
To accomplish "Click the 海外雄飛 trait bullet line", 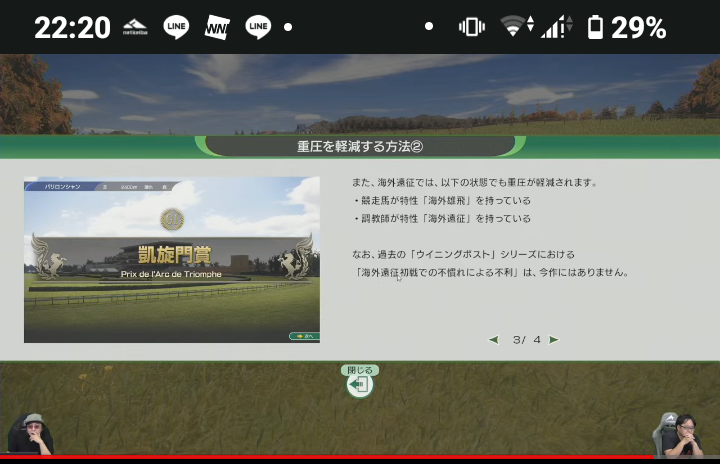I will pyautogui.click(x=442, y=201).
